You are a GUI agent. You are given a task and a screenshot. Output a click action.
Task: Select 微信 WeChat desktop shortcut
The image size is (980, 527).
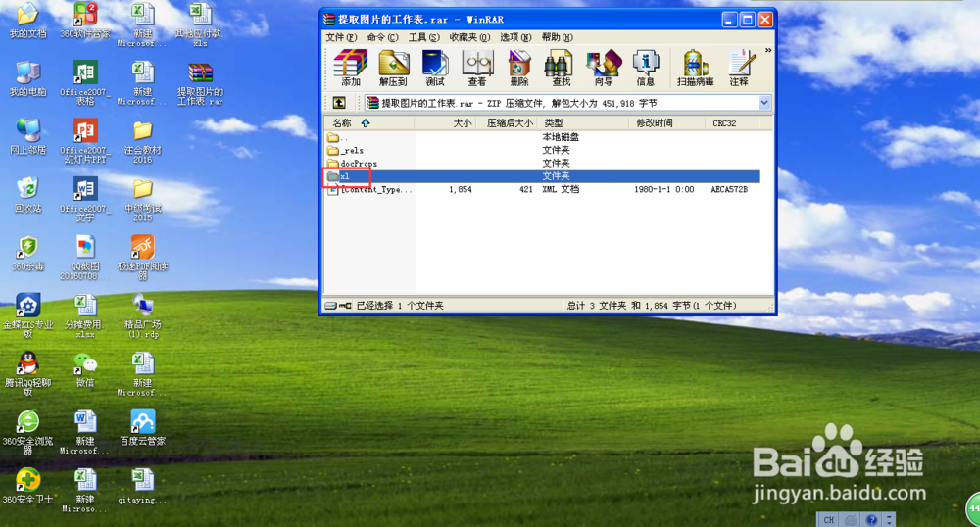[x=85, y=369]
